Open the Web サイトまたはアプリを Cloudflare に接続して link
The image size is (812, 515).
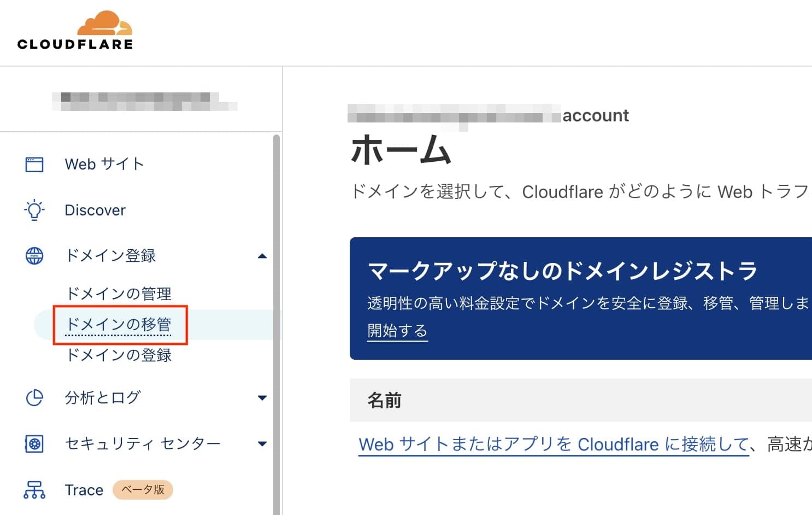(x=554, y=444)
